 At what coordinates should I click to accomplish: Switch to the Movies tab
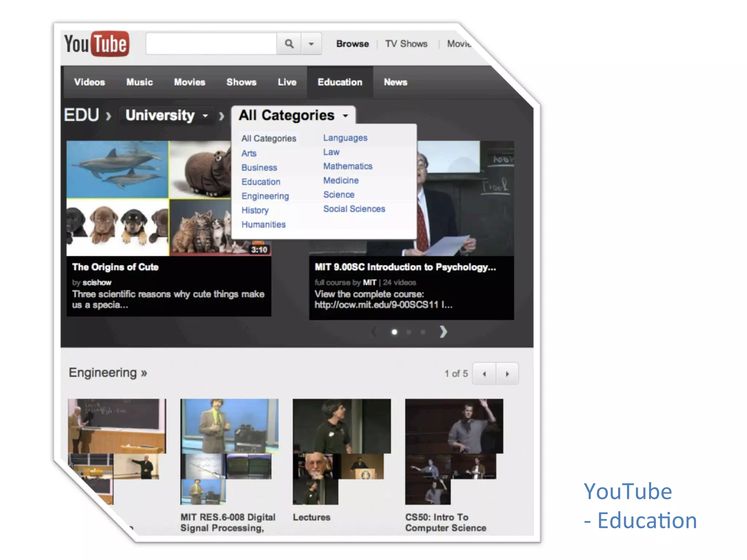pyautogui.click(x=190, y=82)
